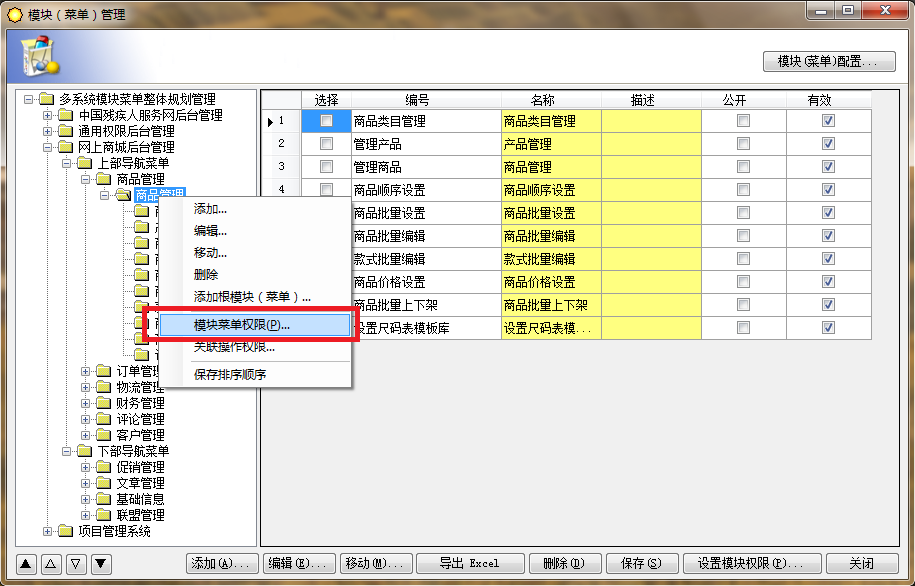Click the bottom 删除(D) button
Image resolution: width=915 pixels, height=586 pixels.
(x=565, y=564)
